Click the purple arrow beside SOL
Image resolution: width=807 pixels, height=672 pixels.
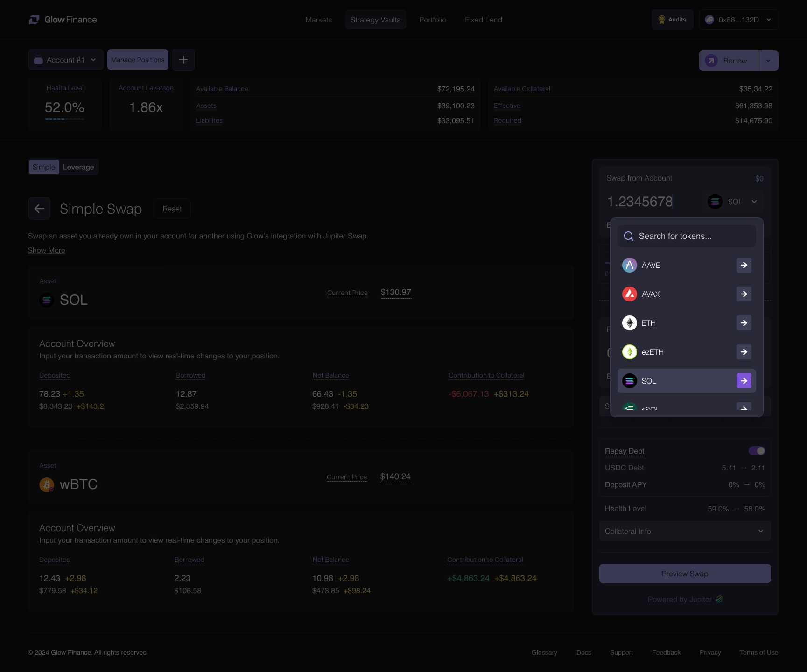click(744, 381)
